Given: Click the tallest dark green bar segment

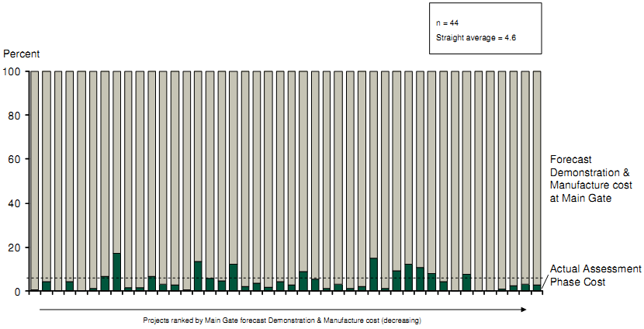Looking at the screenshot, I should click(x=116, y=272).
